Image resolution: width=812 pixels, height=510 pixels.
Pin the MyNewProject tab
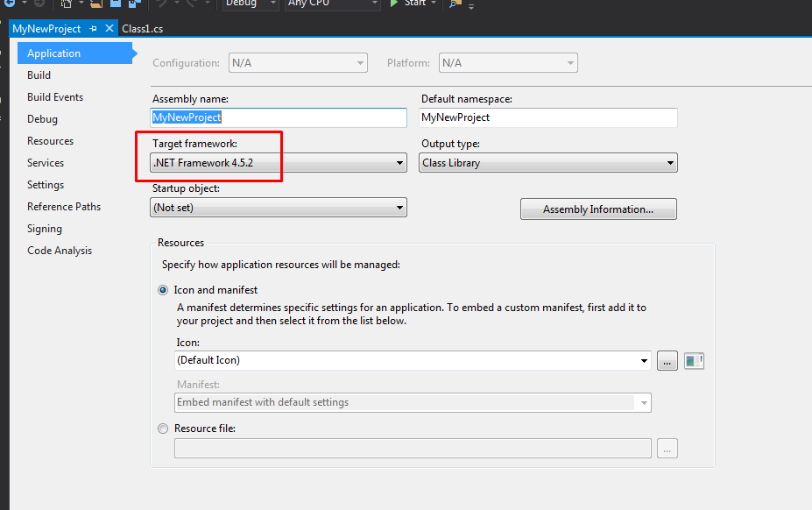click(x=93, y=29)
